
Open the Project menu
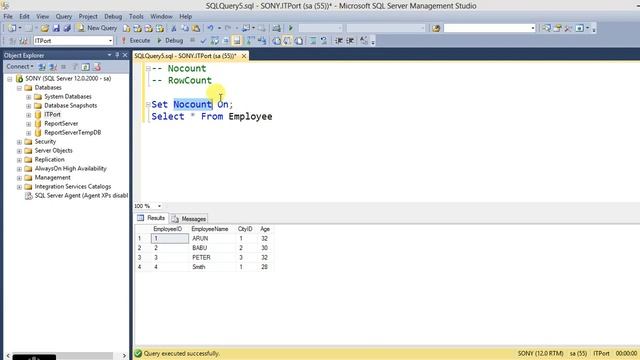(x=88, y=16)
